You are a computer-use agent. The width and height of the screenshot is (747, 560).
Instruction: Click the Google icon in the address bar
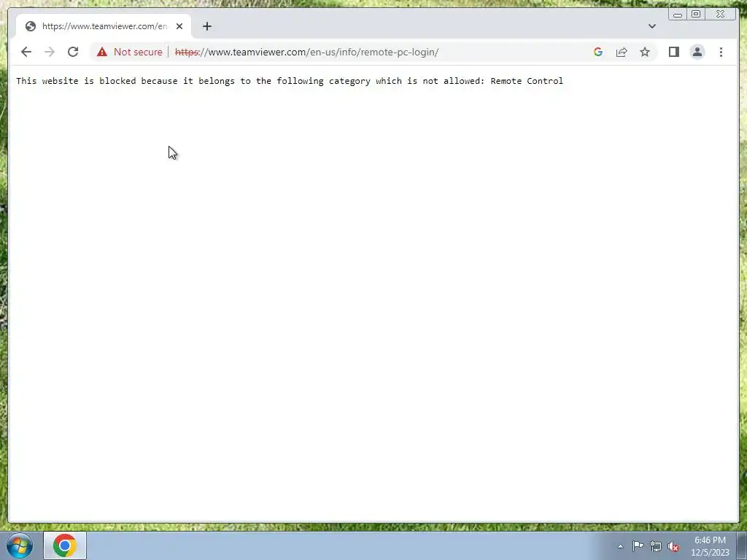[598, 52]
